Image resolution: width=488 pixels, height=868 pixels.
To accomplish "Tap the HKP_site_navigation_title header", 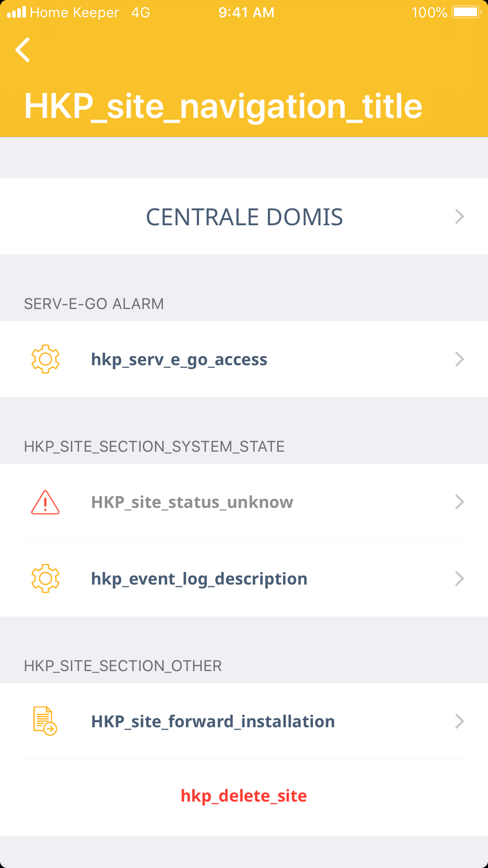I will pos(223,106).
